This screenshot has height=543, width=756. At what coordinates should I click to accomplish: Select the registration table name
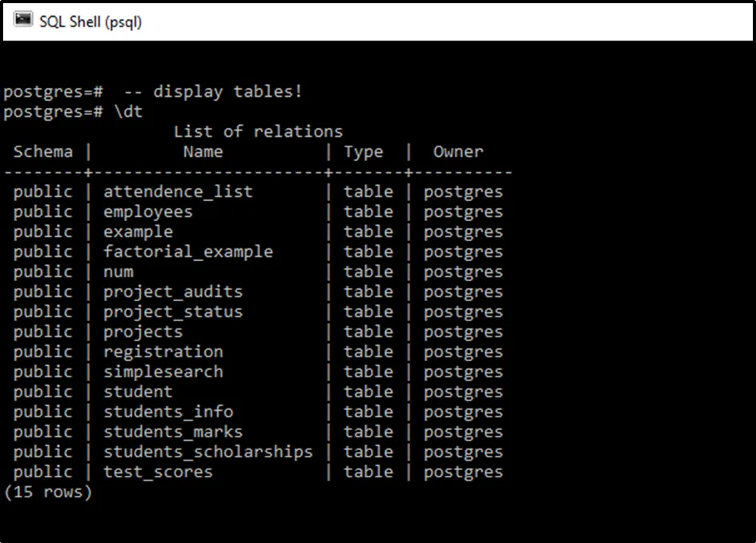(x=163, y=352)
